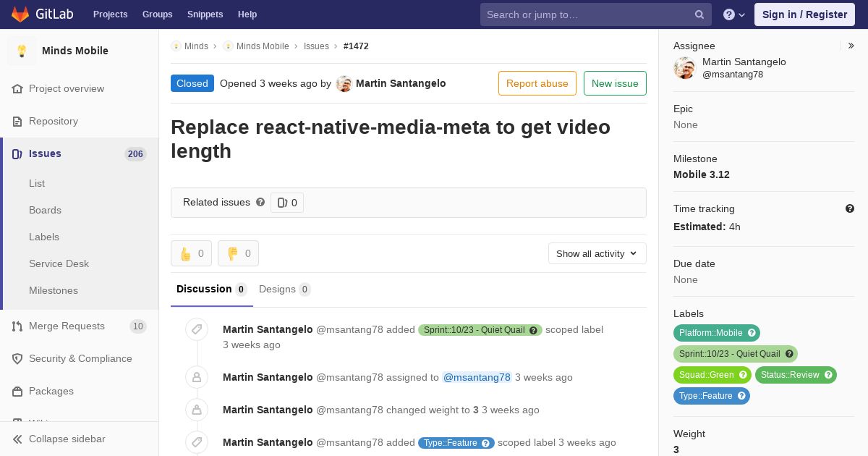The height and width of the screenshot is (456, 868).
Task: Click the Minds Mobile lightbulb avatar in sidebar
Action: (x=22, y=51)
